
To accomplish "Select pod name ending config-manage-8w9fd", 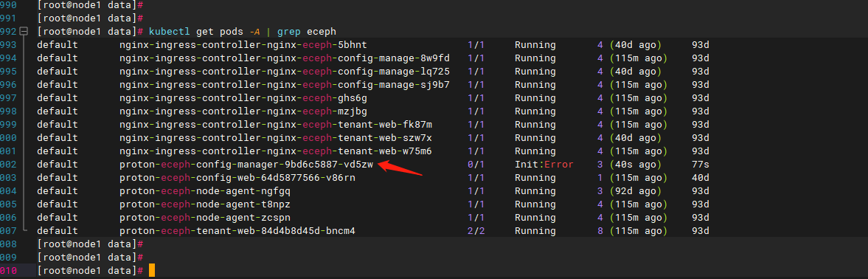I will (x=285, y=58).
